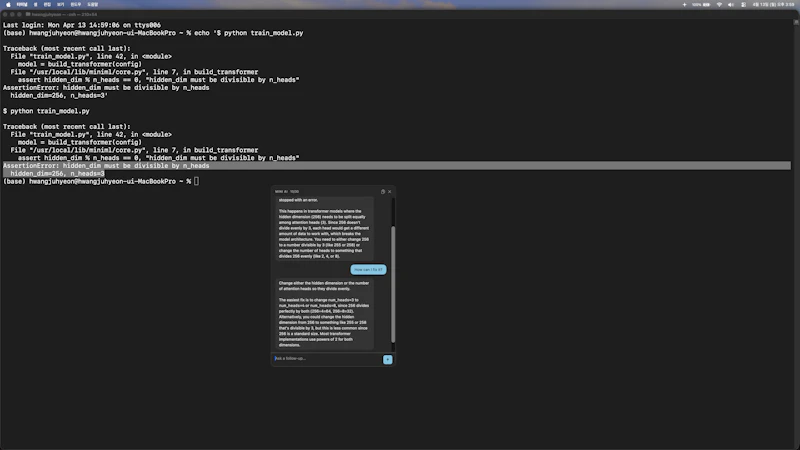
Task: Close the AI chat popup with the X
Action: [x=389, y=191]
